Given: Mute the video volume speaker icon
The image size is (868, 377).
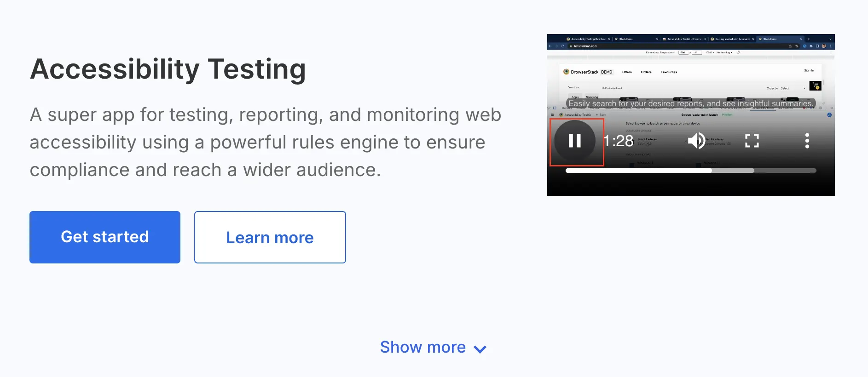Looking at the screenshot, I should tap(696, 141).
